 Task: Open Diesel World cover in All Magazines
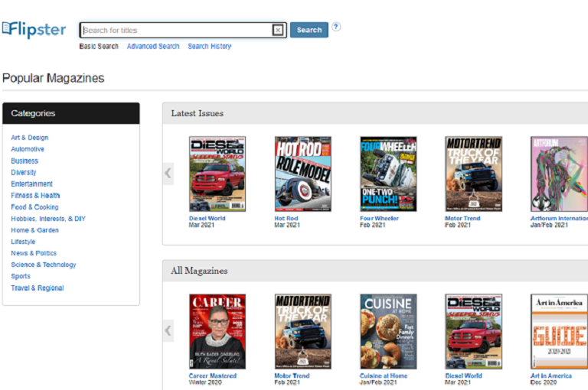474,332
